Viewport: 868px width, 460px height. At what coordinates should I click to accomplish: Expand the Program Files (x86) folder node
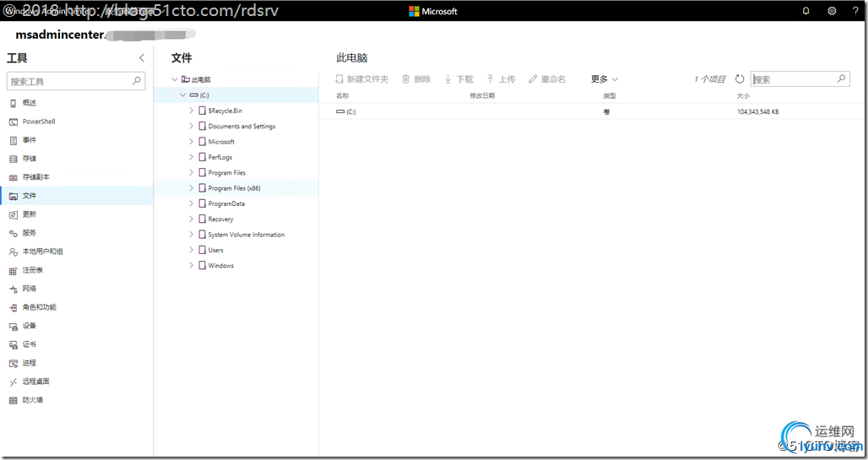point(192,188)
